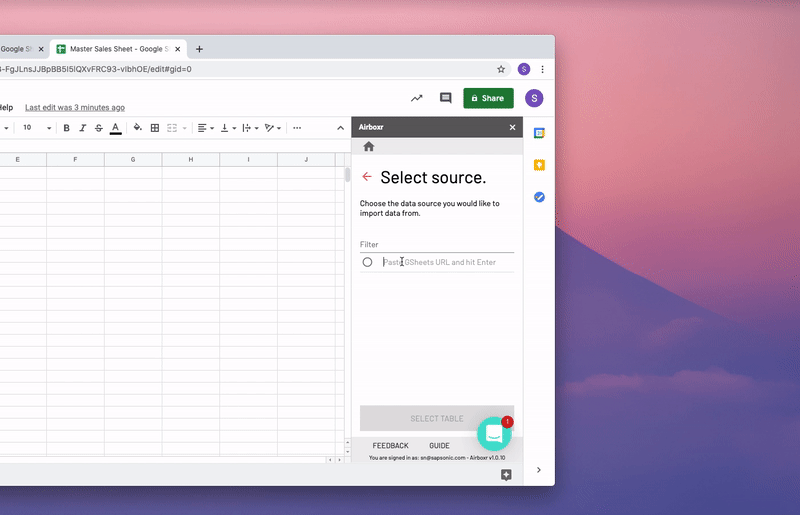Open the Chrome profile avatar in toolbar
The image size is (800, 515).
point(524,69)
